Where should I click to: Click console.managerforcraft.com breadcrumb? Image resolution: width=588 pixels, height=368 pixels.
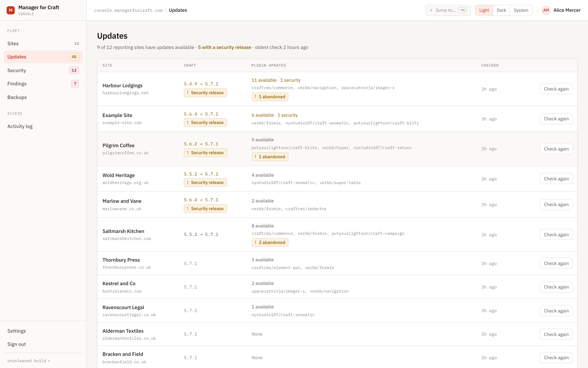pos(128,10)
